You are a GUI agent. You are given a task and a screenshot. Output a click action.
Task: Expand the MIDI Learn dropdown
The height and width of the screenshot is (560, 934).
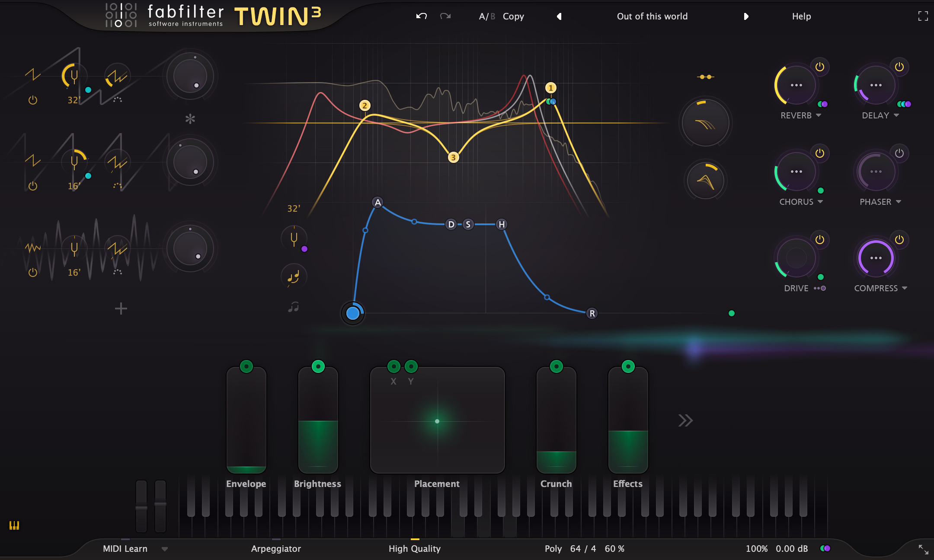165,548
